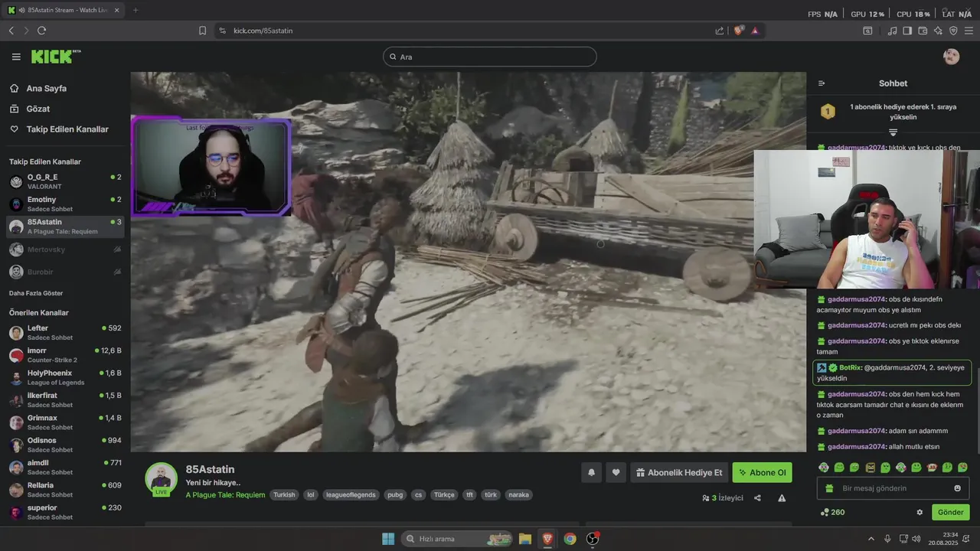
Task: Report the stream with warning icon
Action: tap(782, 498)
